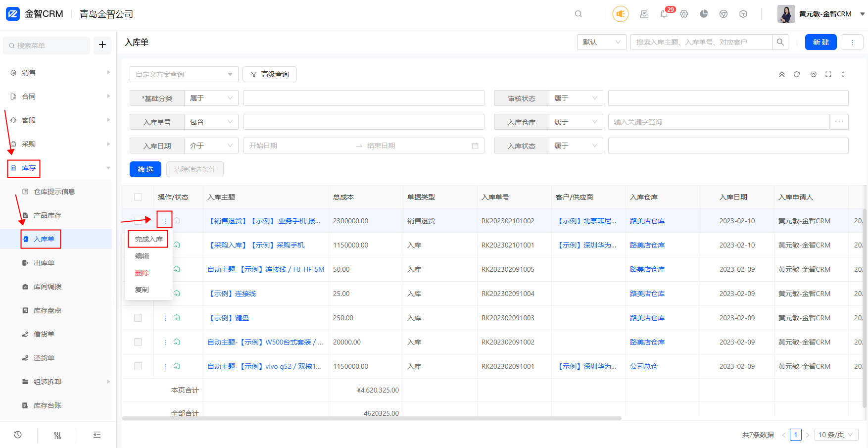Click the add menu plus button

(x=102, y=45)
